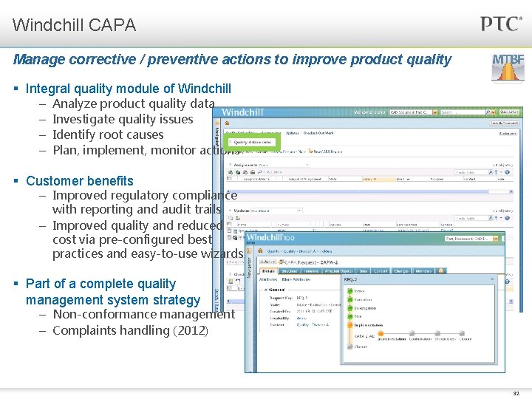Open the Recently Accessed dropdown
This screenshot has width=532, height=399.
point(504,123)
